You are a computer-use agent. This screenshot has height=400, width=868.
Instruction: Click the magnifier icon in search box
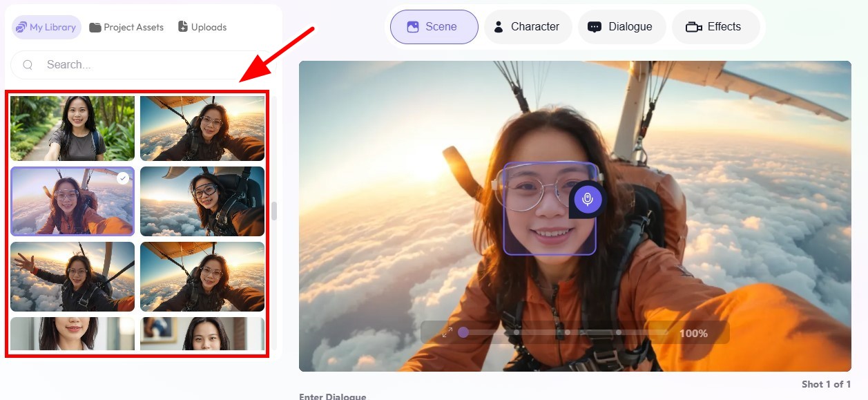(28, 65)
